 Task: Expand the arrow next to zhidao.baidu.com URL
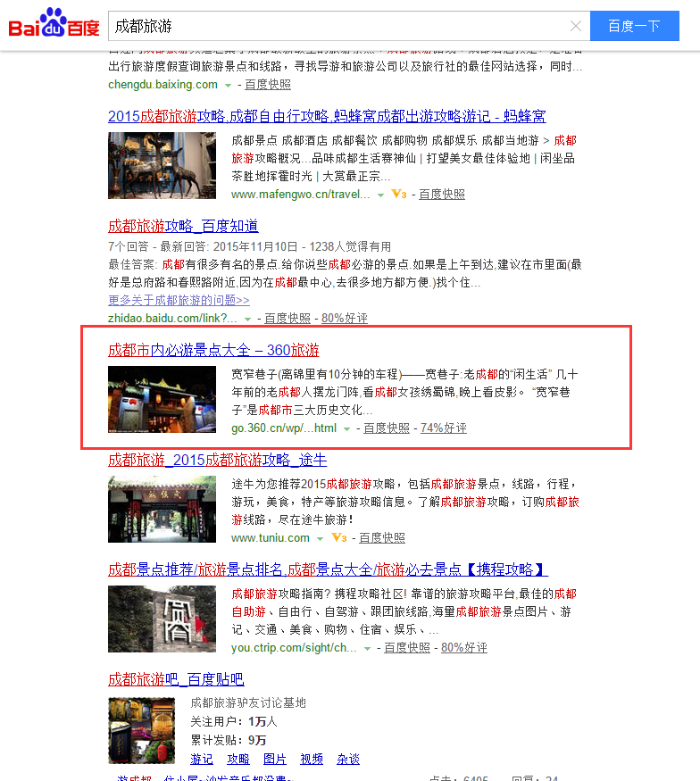(x=248, y=319)
